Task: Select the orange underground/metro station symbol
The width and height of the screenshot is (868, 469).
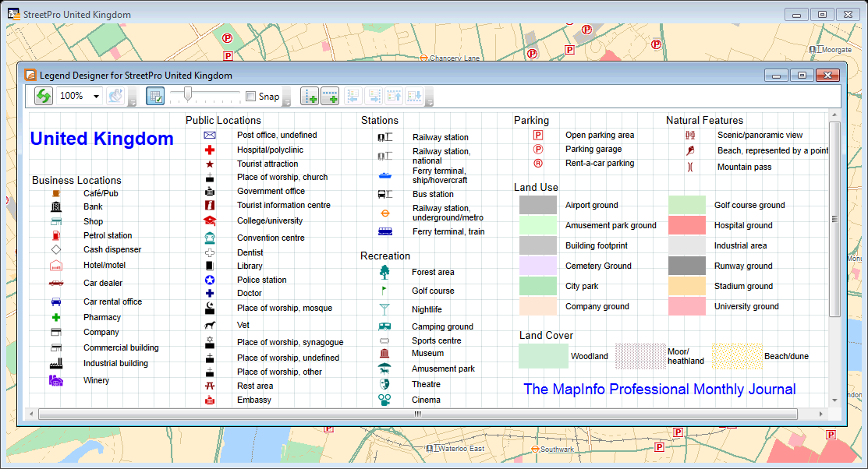Action: (x=384, y=213)
